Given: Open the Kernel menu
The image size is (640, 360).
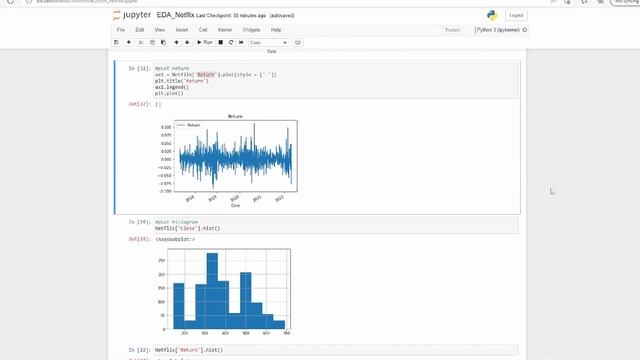Looking at the screenshot, I should click(x=225, y=30).
